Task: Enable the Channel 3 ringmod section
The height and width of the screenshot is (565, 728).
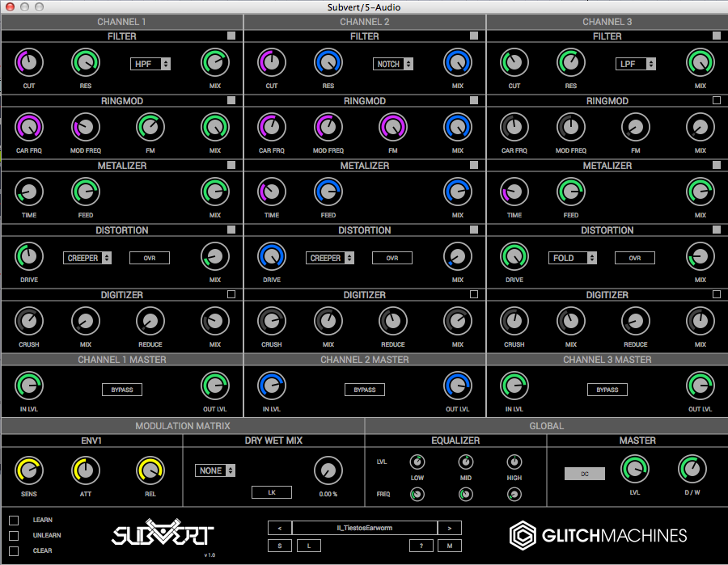Action: (717, 100)
